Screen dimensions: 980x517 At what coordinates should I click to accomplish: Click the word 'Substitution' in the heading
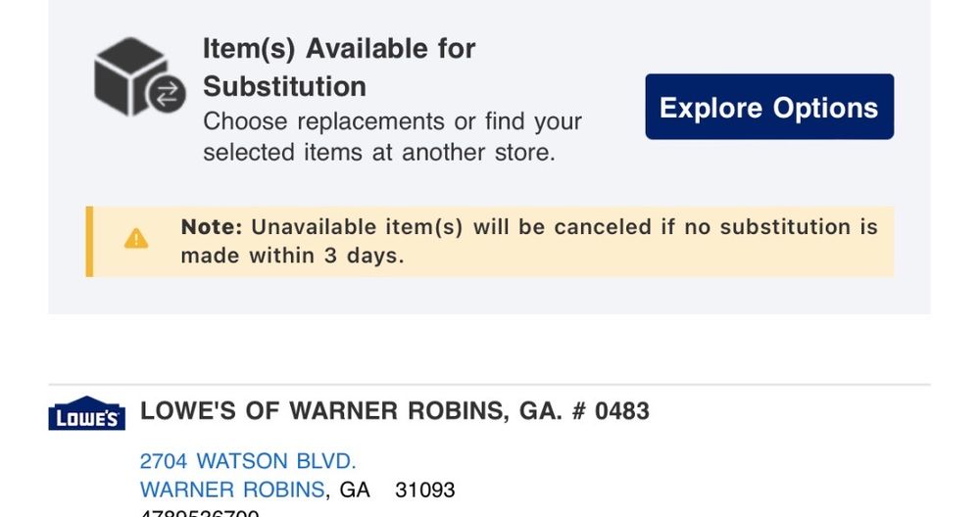click(x=284, y=86)
